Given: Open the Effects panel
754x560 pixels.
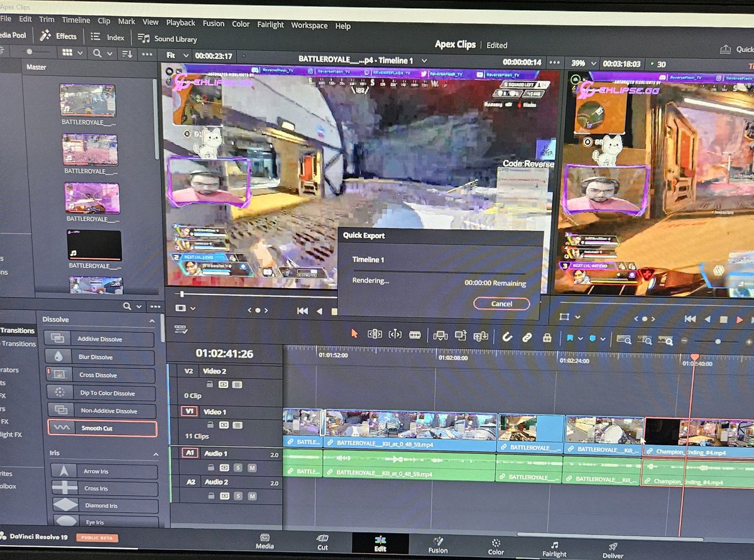Looking at the screenshot, I should pyautogui.click(x=58, y=36).
